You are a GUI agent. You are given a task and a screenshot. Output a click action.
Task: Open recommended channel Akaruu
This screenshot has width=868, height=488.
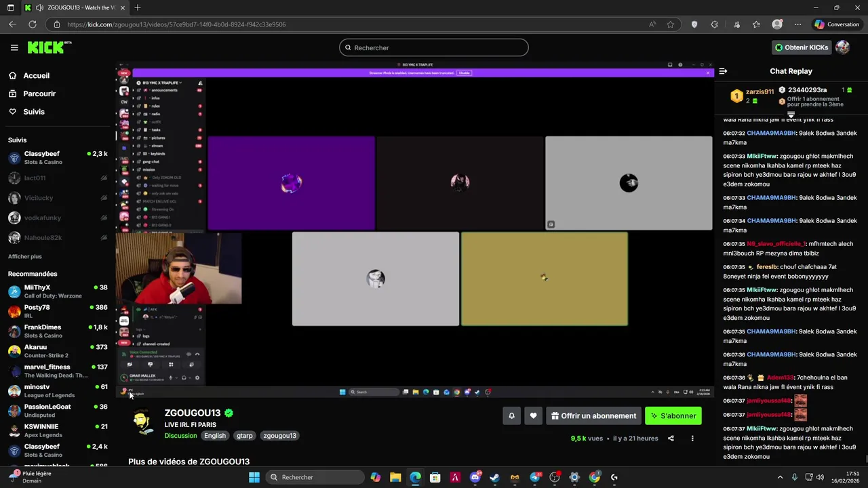pos(58,351)
